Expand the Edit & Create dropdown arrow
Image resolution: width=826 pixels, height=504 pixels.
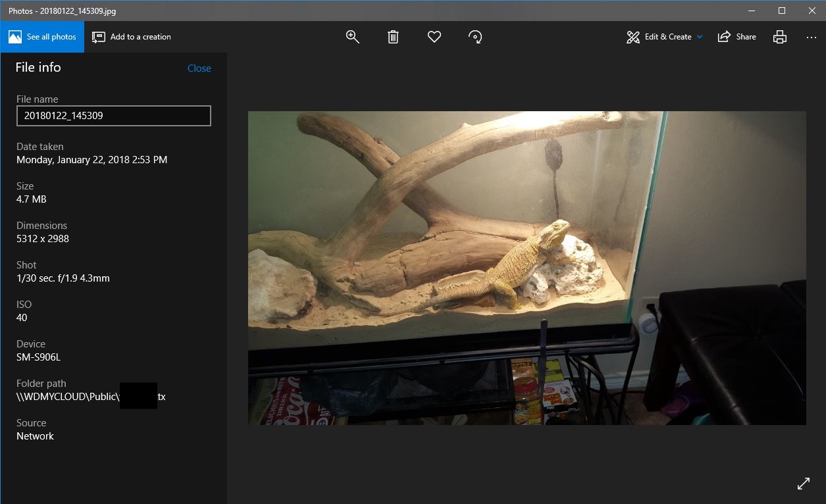pos(700,37)
